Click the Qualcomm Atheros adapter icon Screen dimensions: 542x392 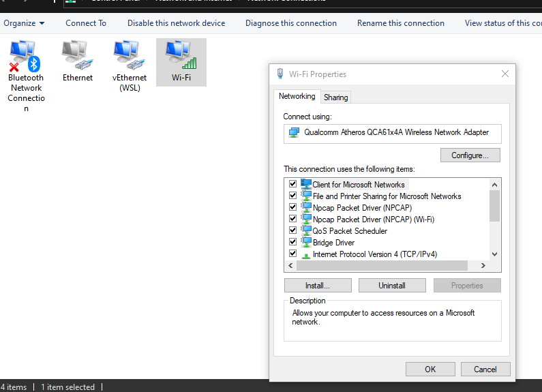pos(294,132)
